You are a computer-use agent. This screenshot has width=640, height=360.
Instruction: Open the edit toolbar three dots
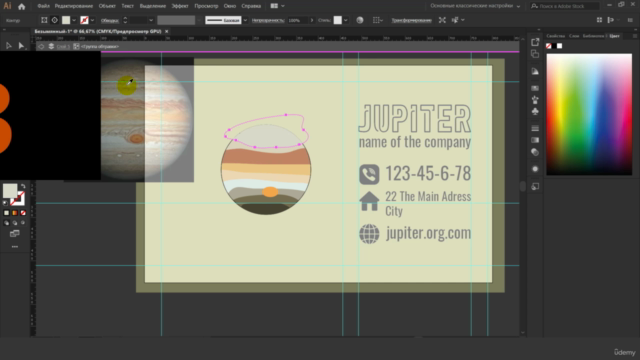(15, 247)
